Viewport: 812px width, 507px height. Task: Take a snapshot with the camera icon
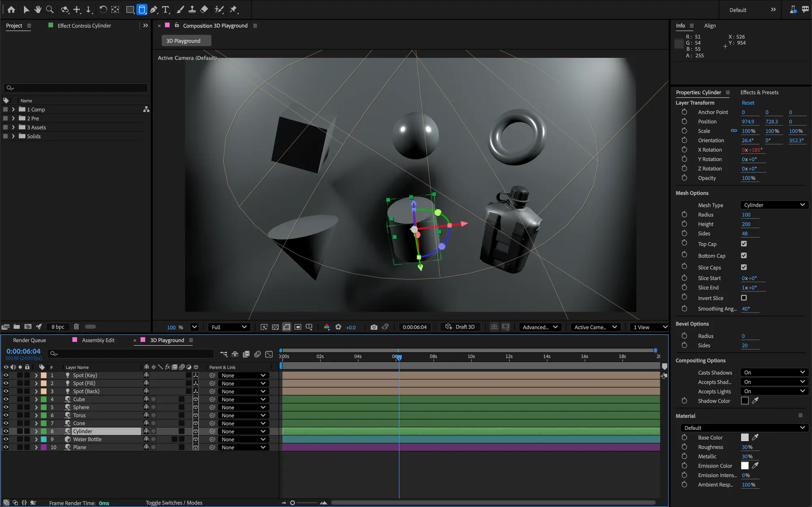(374, 327)
